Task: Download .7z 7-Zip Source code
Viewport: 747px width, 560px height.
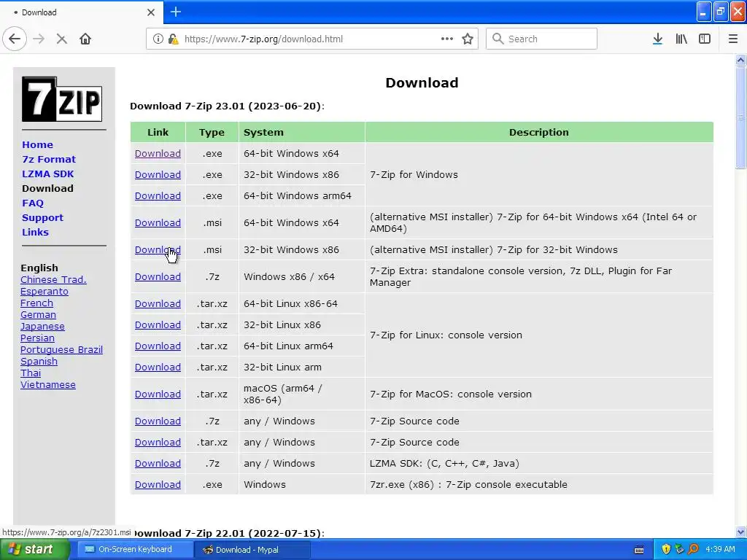Action: click(x=158, y=421)
